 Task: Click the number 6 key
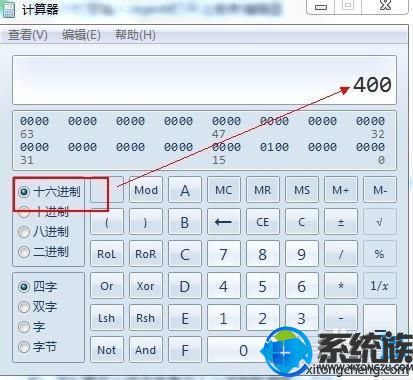pos(302,286)
